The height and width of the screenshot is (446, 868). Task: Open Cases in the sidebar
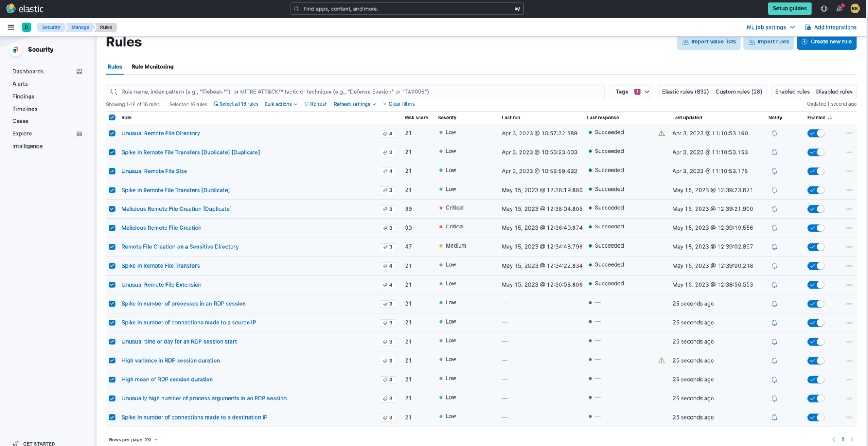click(x=20, y=121)
